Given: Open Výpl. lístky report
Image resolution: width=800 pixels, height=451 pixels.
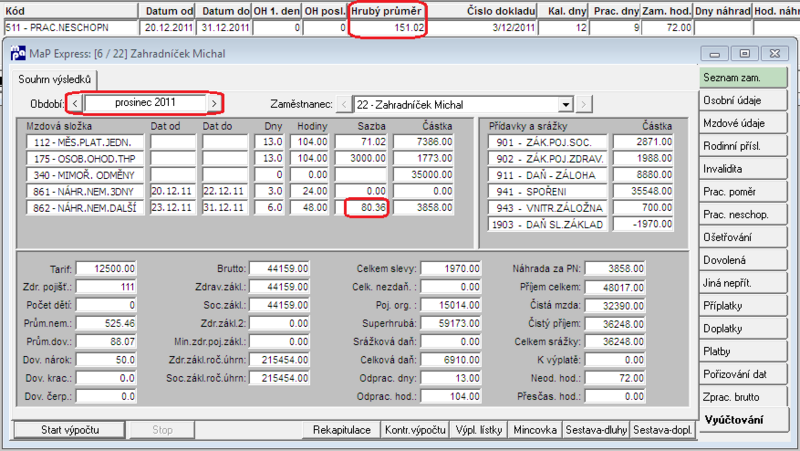Looking at the screenshot, I should [x=479, y=430].
